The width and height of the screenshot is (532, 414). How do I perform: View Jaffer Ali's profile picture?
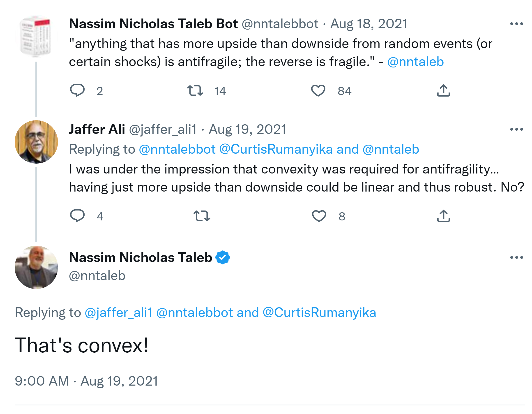tap(36, 142)
